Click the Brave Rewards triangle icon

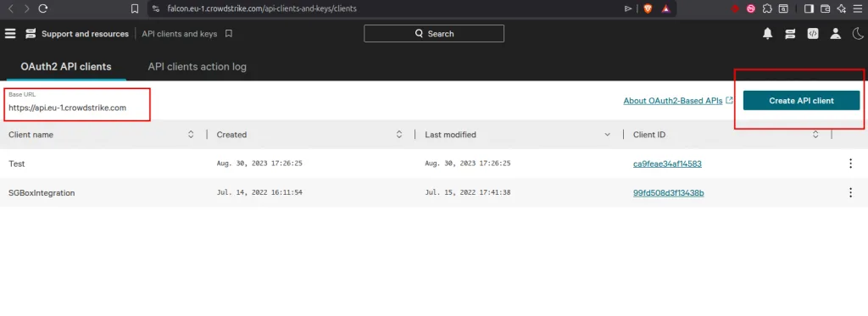click(666, 8)
